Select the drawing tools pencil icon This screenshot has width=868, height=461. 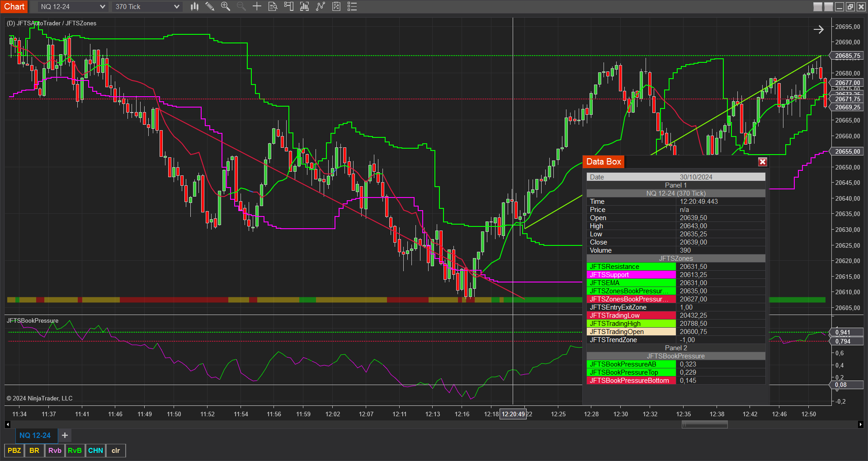210,6
